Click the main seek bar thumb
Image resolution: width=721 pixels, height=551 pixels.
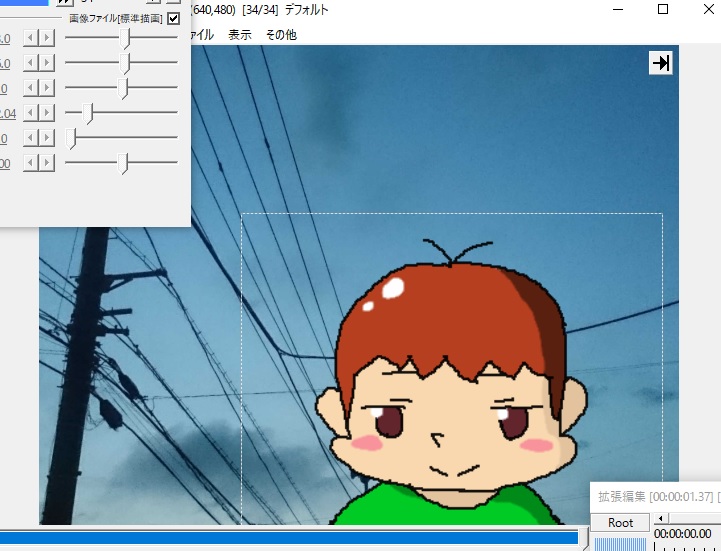(x=584, y=538)
